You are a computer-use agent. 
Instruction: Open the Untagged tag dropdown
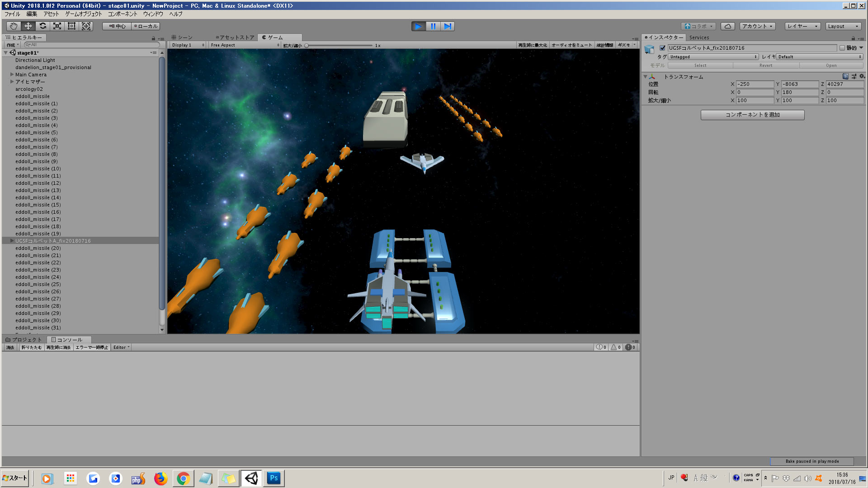[713, 57]
